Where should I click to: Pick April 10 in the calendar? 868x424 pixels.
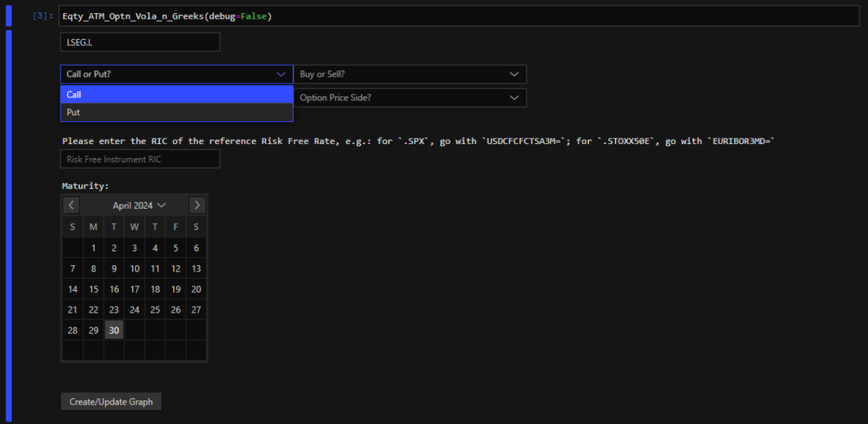pos(134,269)
